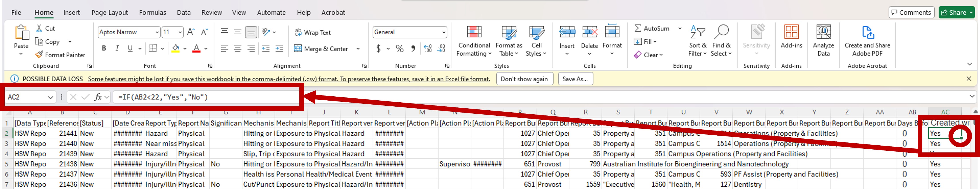Viewport: 980px width, 189px height.
Task: Click the Don't show again button
Action: tap(524, 79)
